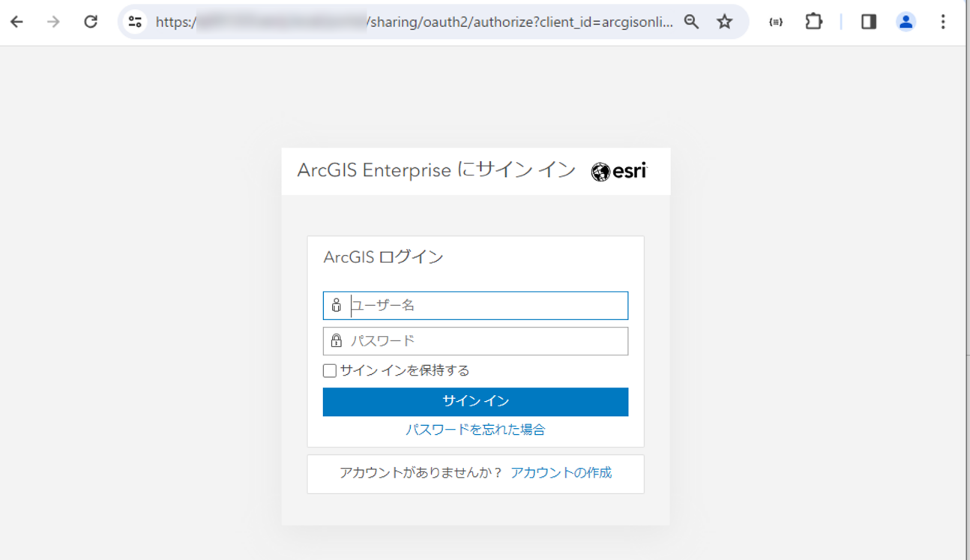This screenshot has width=970, height=560.
Task: Click the ArcGIS ログイン heading text
Action: click(384, 257)
